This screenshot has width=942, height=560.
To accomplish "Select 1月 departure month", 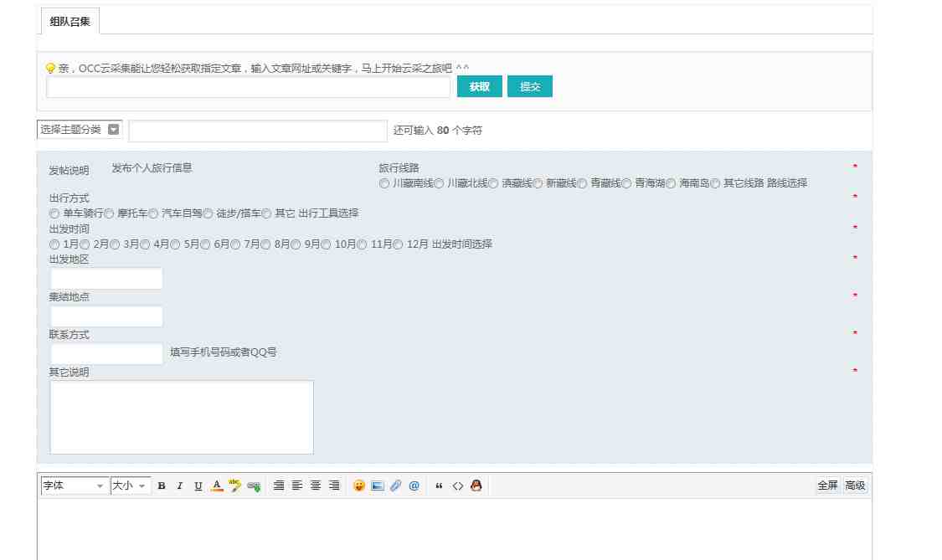I will pyautogui.click(x=54, y=244).
